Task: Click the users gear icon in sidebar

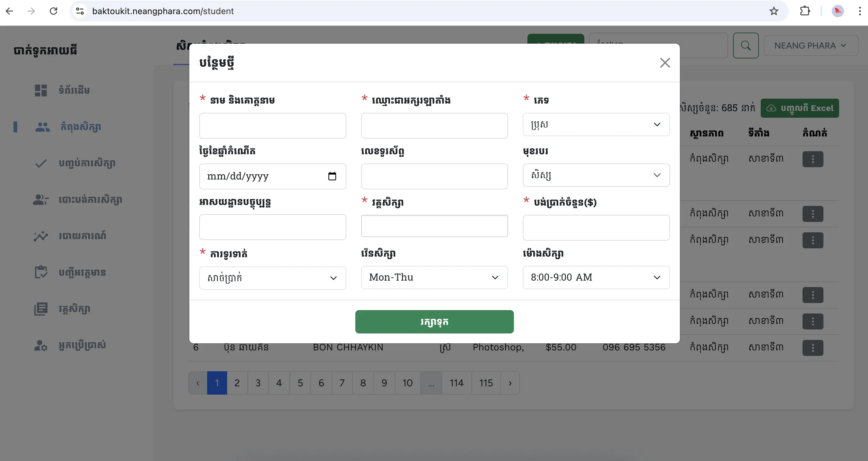Action: click(41, 345)
